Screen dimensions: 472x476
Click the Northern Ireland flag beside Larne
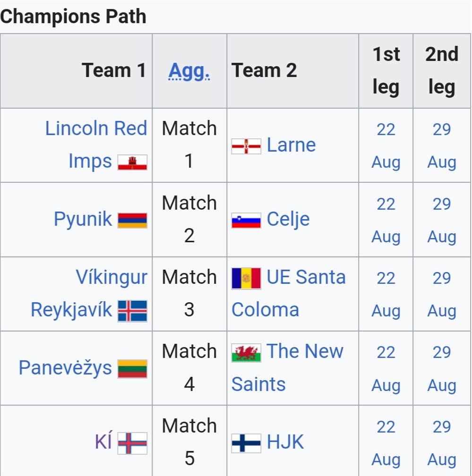pos(246,146)
